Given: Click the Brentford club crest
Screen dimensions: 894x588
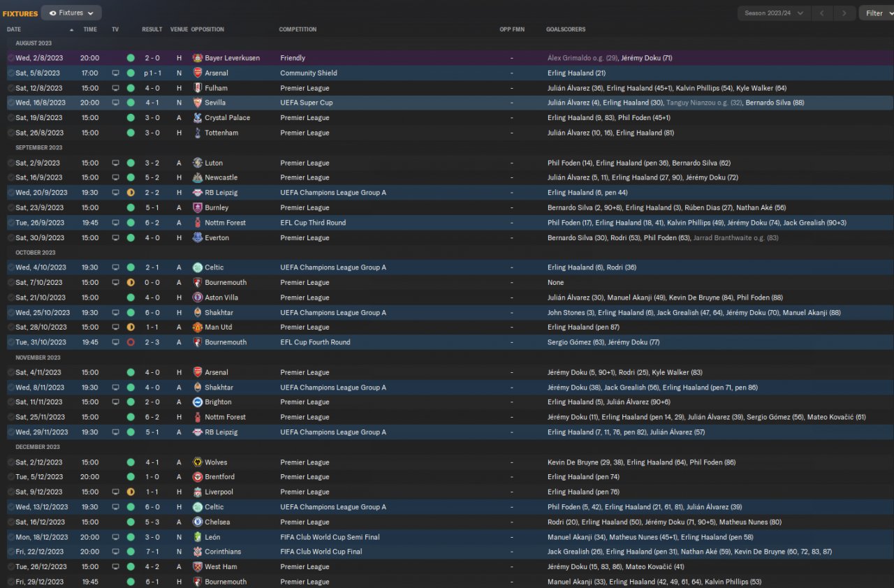Looking at the screenshot, I should pos(198,477).
